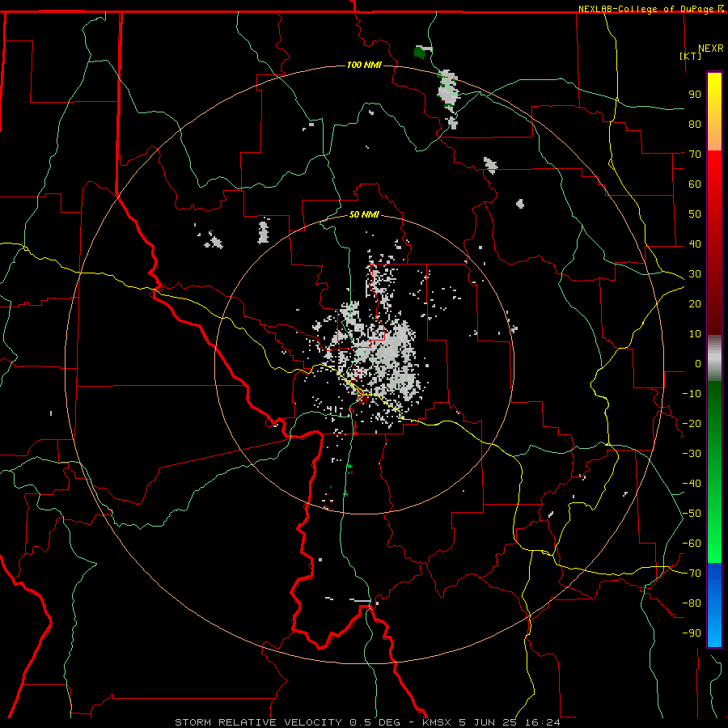Click the -60 value on the velocity scale

click(692, 544)
